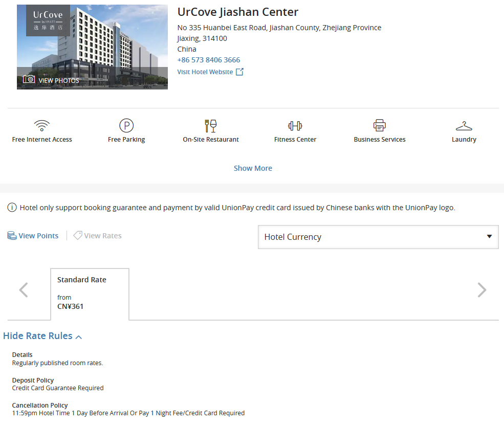Click the camera icon on hotel photo
The width and height of the screenshot is (504, 426).
pos(29,79)
